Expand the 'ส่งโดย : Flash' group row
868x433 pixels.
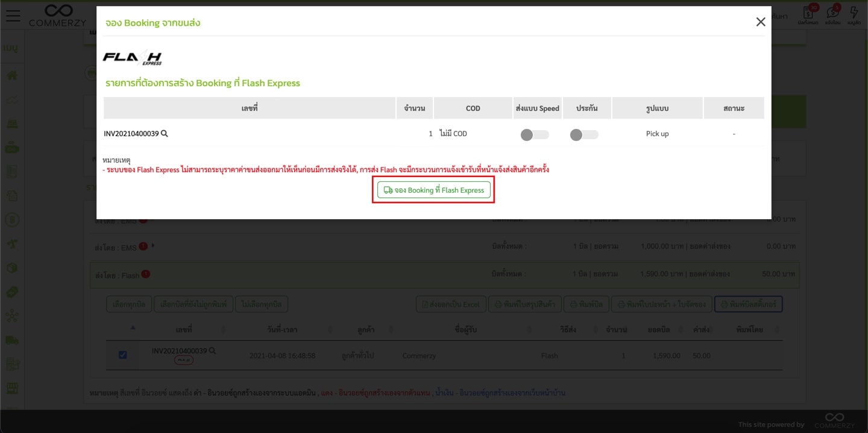pyautogui.click(x=444, y=274)
